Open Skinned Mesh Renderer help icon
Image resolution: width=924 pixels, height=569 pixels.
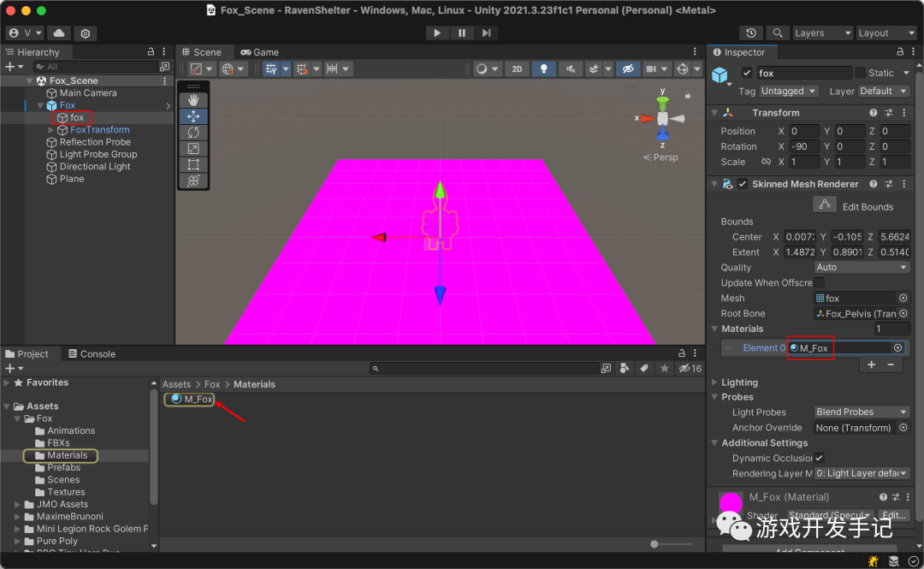[874, 184]
